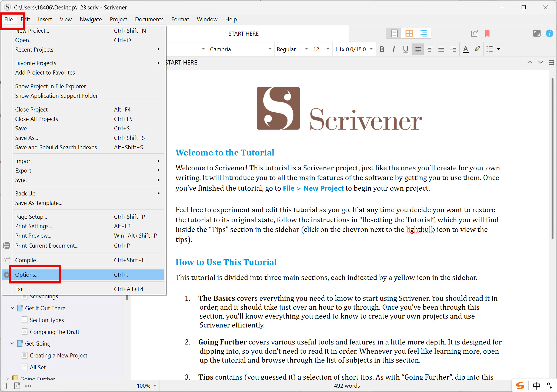Click the text color A swatch

[x=465, y=49]
